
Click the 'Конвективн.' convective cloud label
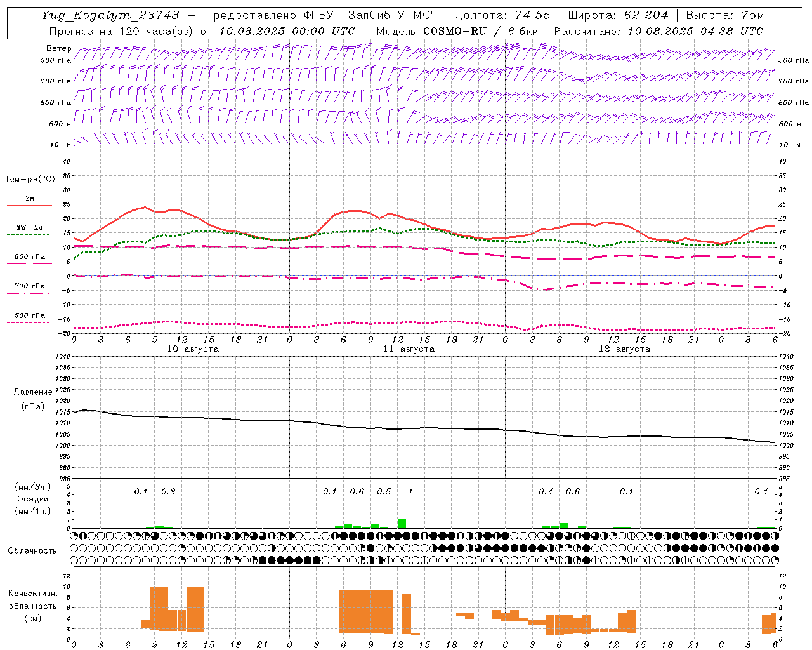point(32,594)
